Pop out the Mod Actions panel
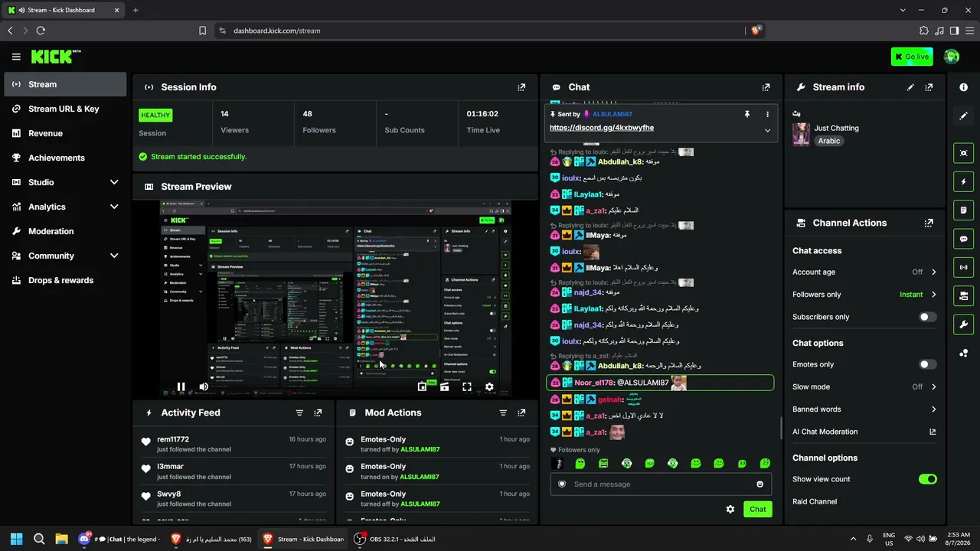The width and height of the screenshot is (980, 551). (x=521, y=412)
